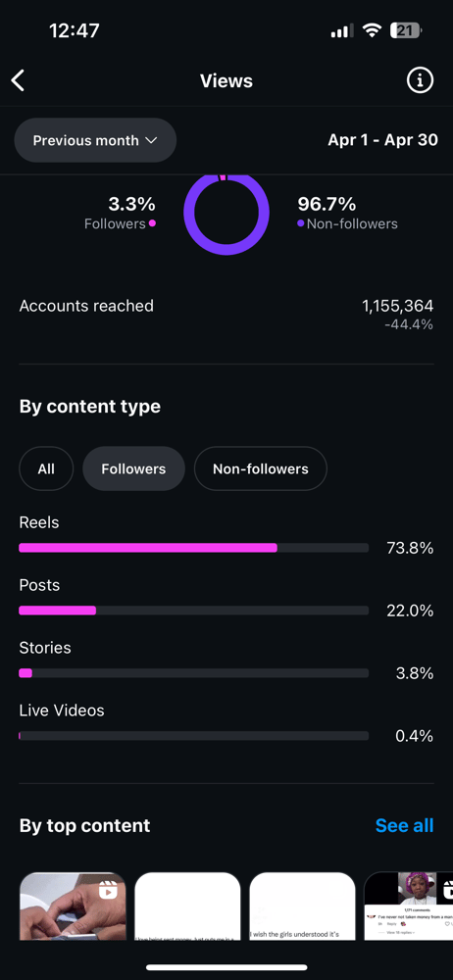This screenshot has height=980, width=453.
Task: Tap the chevron in the Previous month selector
Action: (151, 140)
